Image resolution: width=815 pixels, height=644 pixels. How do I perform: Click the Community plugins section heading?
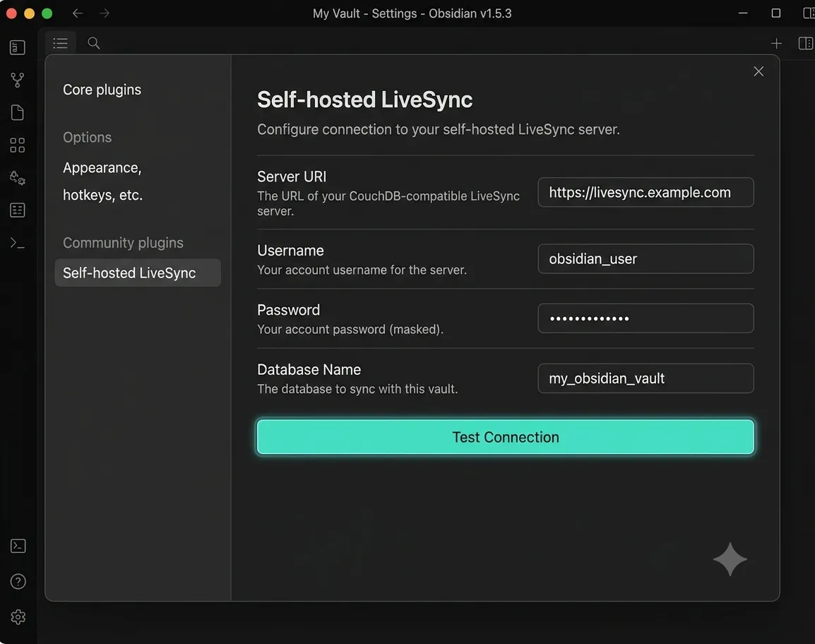coord(123,243)
